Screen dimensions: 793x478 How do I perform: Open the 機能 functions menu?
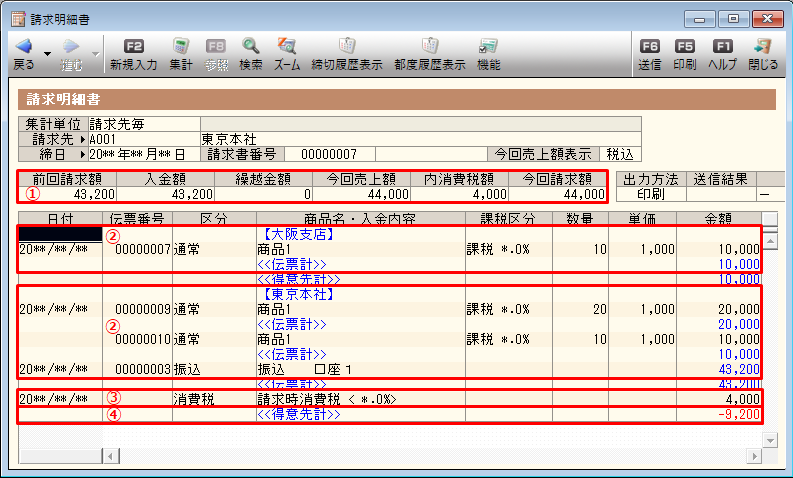[489, 55]
